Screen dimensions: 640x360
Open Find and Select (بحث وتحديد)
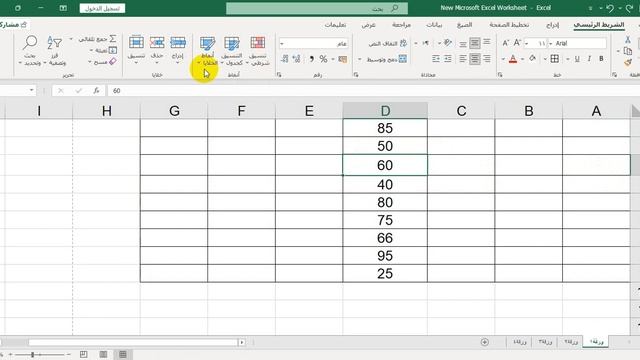pyautogui.click(x=30, y=51)
